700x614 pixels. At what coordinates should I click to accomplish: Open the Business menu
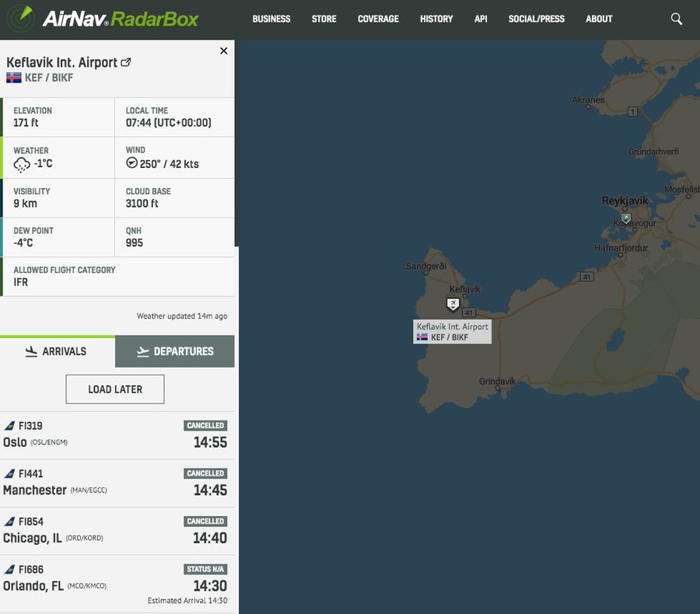pyautogui.click(x=271, y=19)
